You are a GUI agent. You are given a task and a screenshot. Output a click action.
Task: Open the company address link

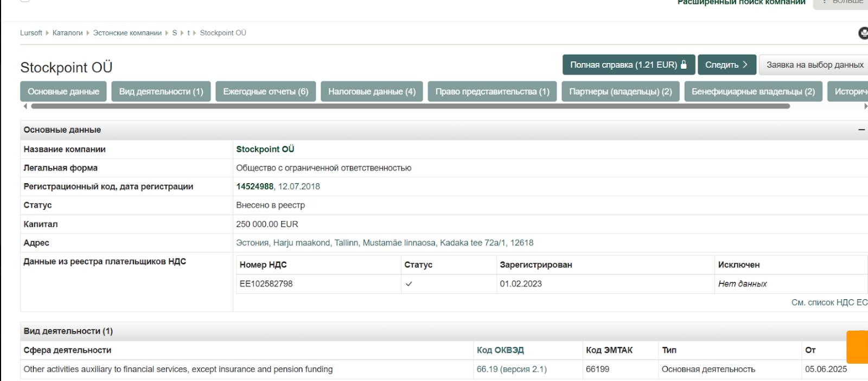click(x=385, y=243)
